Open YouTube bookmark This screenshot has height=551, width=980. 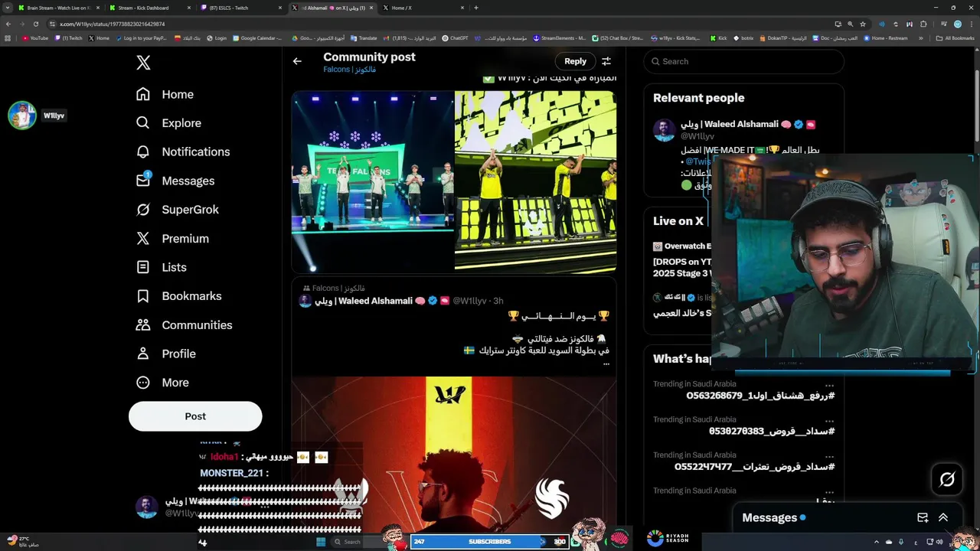(35, 38)
